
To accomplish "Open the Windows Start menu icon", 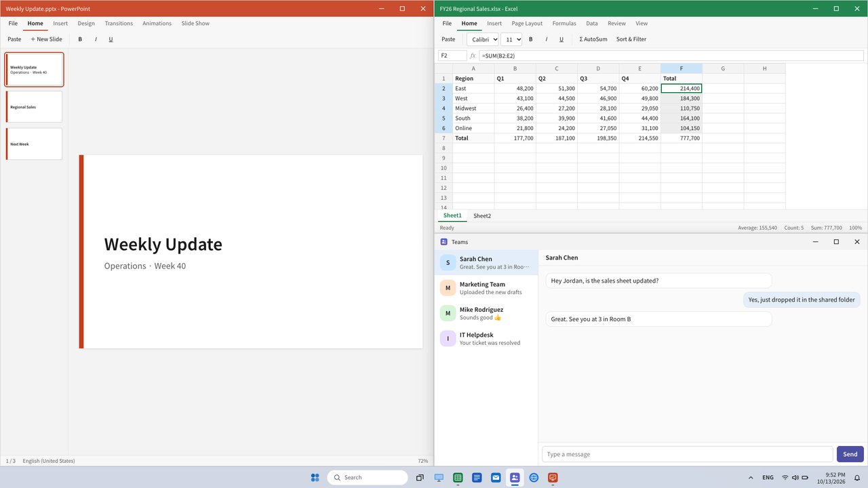I will (315, 477).
